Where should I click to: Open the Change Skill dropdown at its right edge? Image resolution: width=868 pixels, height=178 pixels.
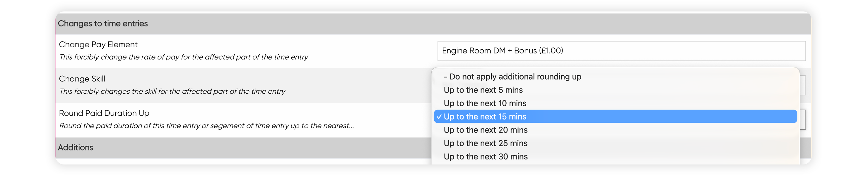click(x=803, y=85)
